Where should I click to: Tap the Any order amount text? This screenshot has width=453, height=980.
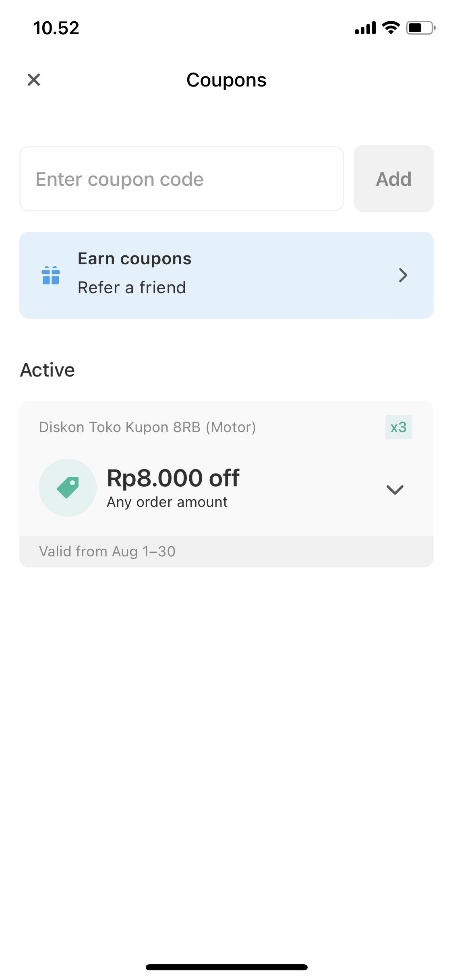167,502
